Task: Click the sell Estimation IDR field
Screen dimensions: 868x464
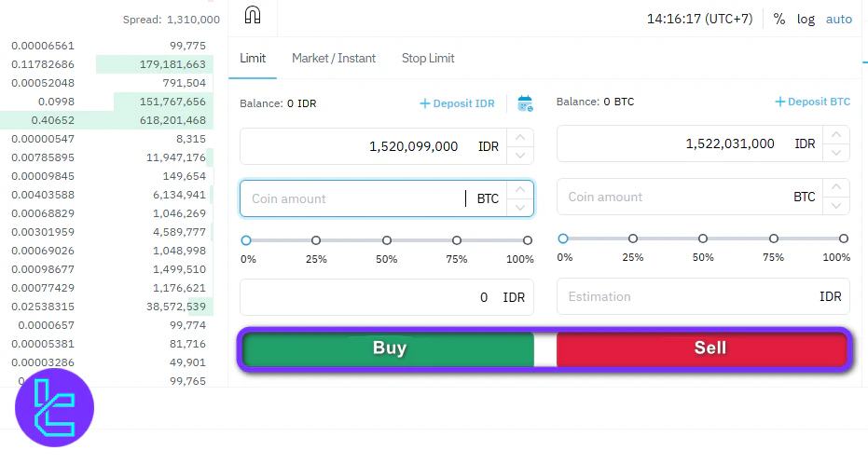Action: point(703,296)
